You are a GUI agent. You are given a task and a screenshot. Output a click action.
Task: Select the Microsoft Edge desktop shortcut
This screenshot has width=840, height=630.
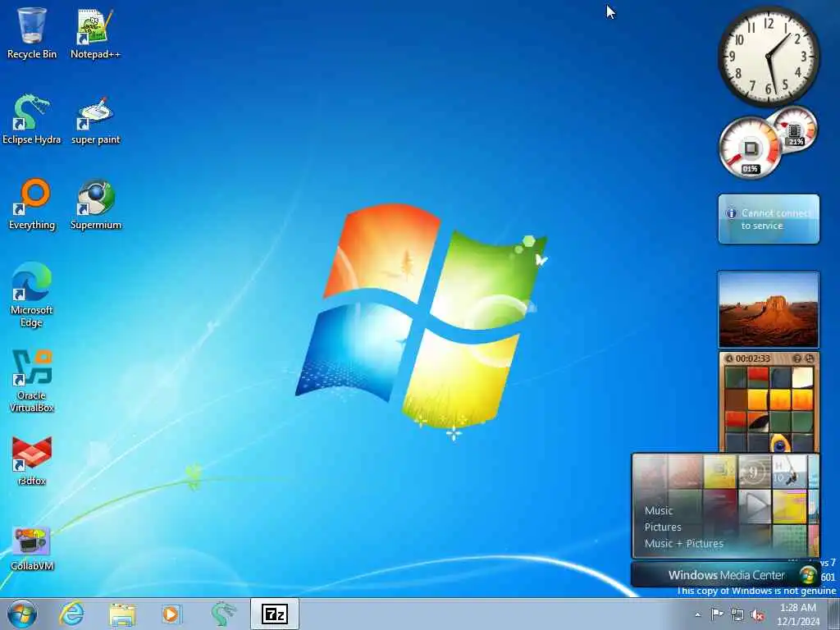32,294
